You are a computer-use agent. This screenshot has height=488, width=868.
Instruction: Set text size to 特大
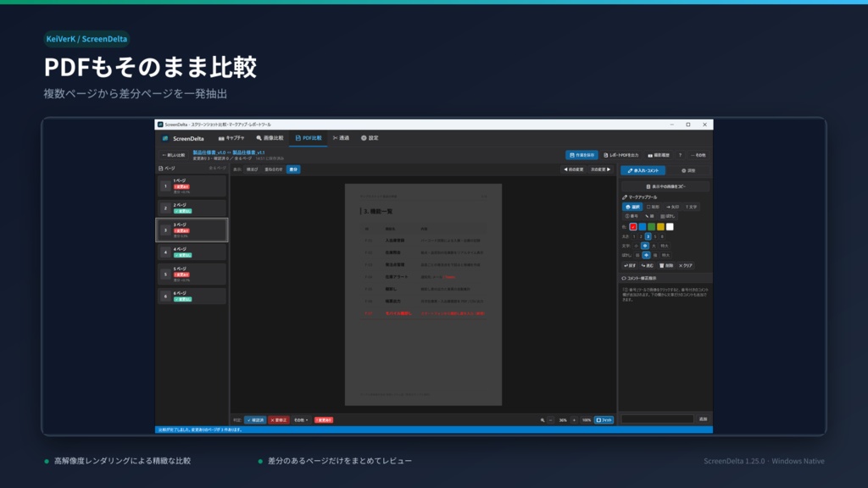(665, 246)
